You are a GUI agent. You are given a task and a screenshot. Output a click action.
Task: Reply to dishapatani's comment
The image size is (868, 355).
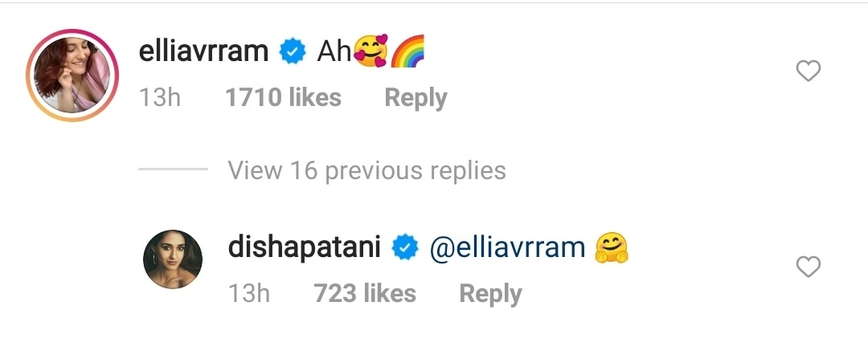coord(490,294)
